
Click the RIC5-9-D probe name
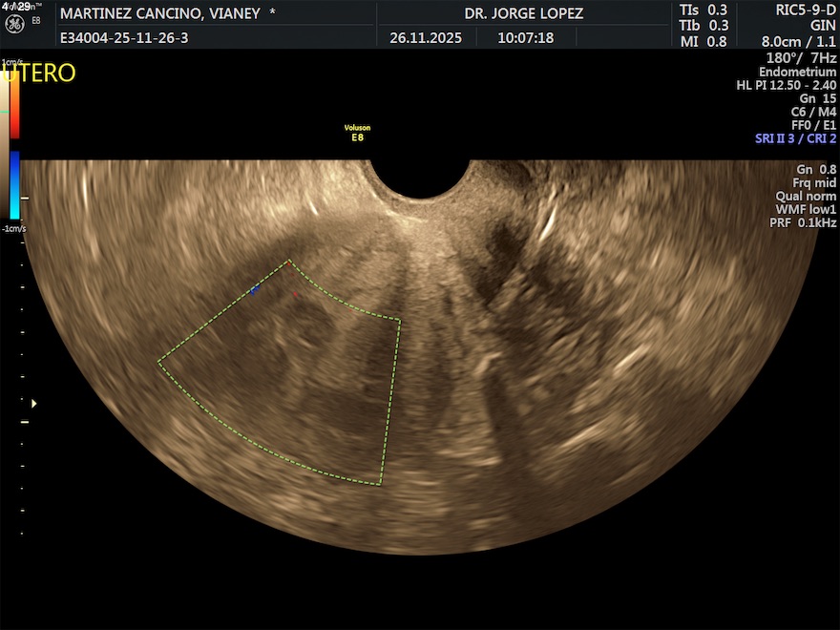click(x=800, y=10)
